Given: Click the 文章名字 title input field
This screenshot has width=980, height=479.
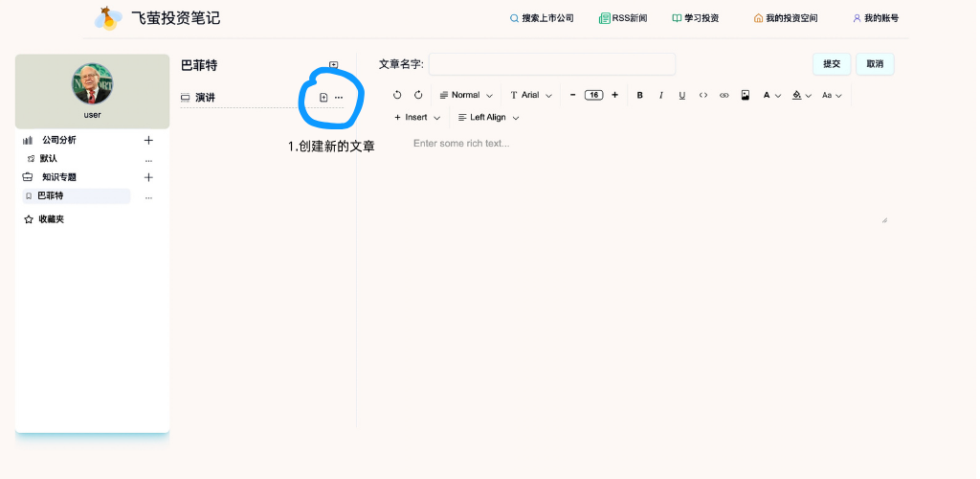Looking at the screenshot, I should [x=552, y=64].
